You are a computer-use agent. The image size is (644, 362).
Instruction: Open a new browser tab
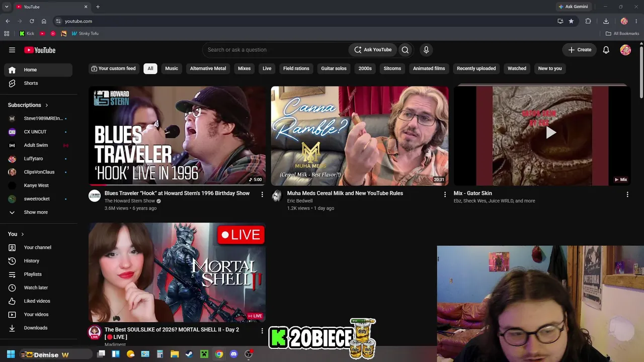[x=98, y=7]
